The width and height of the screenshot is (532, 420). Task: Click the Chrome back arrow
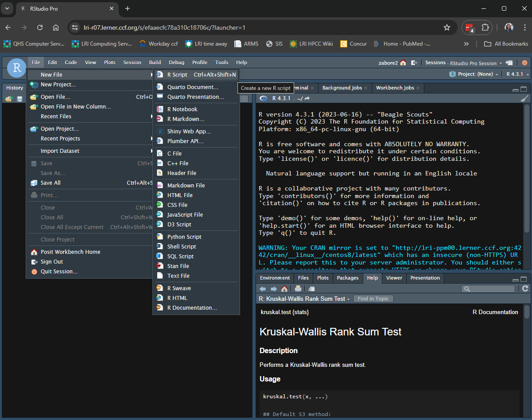[x=8, y=27]
